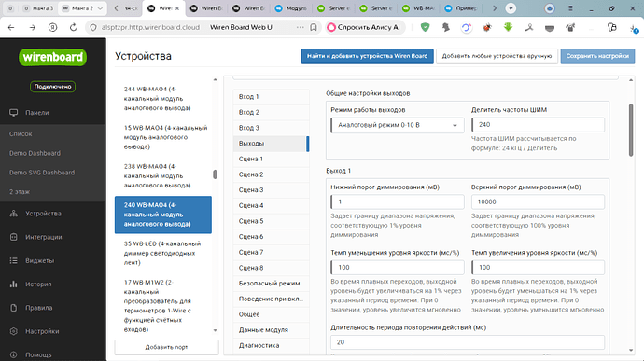Image resolution: width=644 pixels, height=361 pixels.
Task: Open the Безопасный режим tab
Action: (x=271, y=284)
